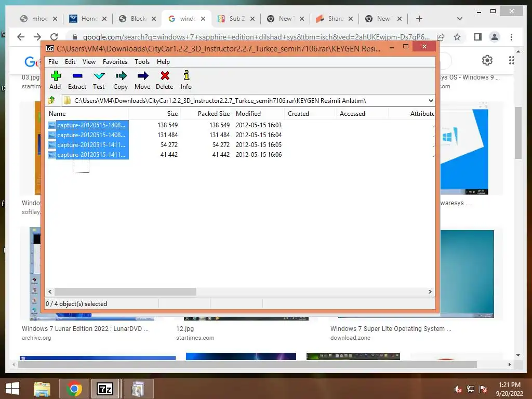Click the Chrome back navigation arrow
The height and width of the screenshot is (399, 532).
(x=21, y=37)
